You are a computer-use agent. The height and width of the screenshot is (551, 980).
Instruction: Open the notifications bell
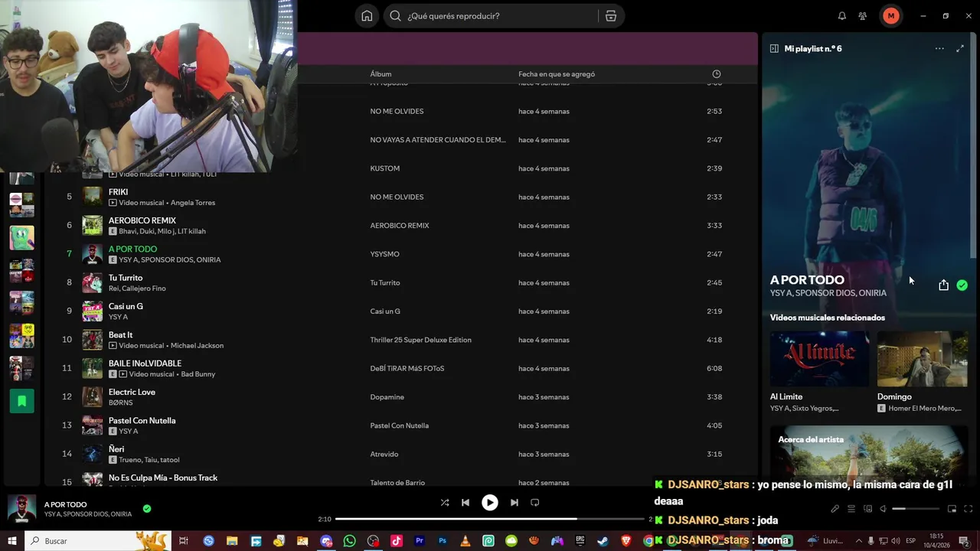coord(842,16)
